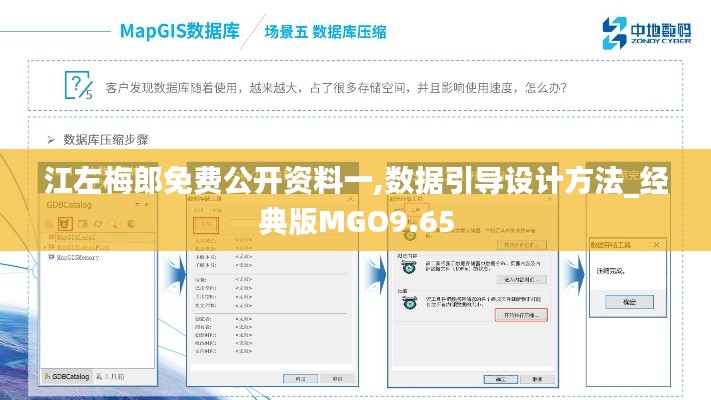Click the MapGISMemory data source icon
Viewport: 711px width, 400px height.
pos(51,257)
